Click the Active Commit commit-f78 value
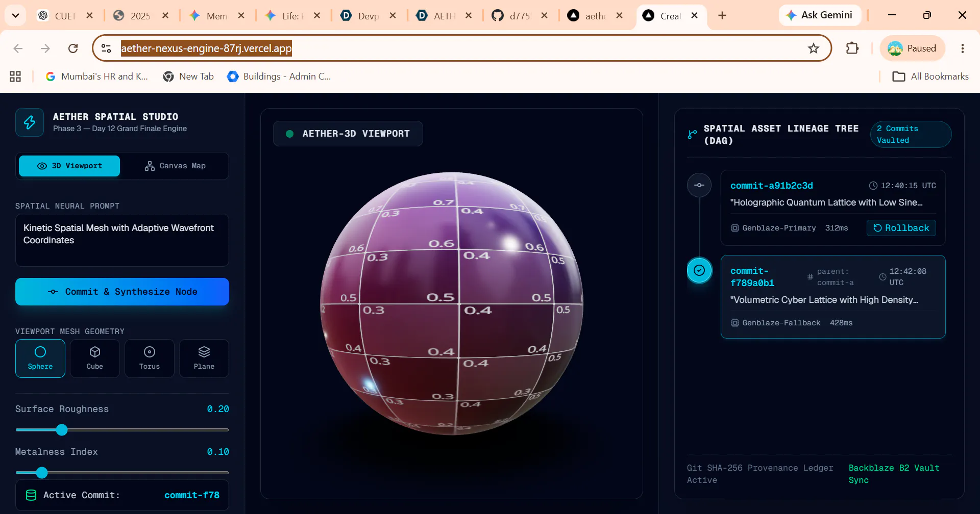Viewport: 980px width, 514px height. pyautogui.click(x=192, y=495)
